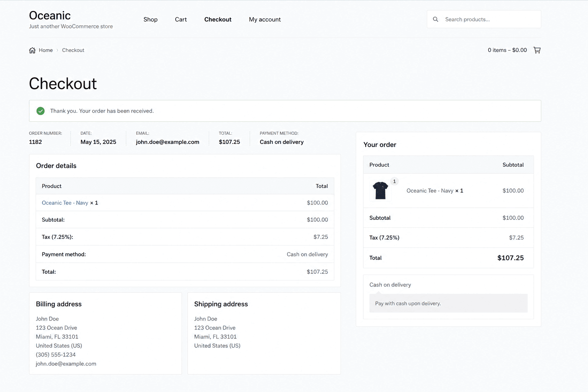
Task: Click the quantity badge on tee thumbnail
Action: [394, 181]
